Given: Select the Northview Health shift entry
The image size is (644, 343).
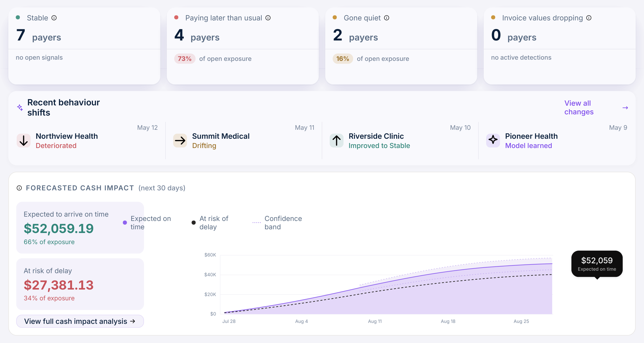Looking at the screenshot, I should 87,141.
